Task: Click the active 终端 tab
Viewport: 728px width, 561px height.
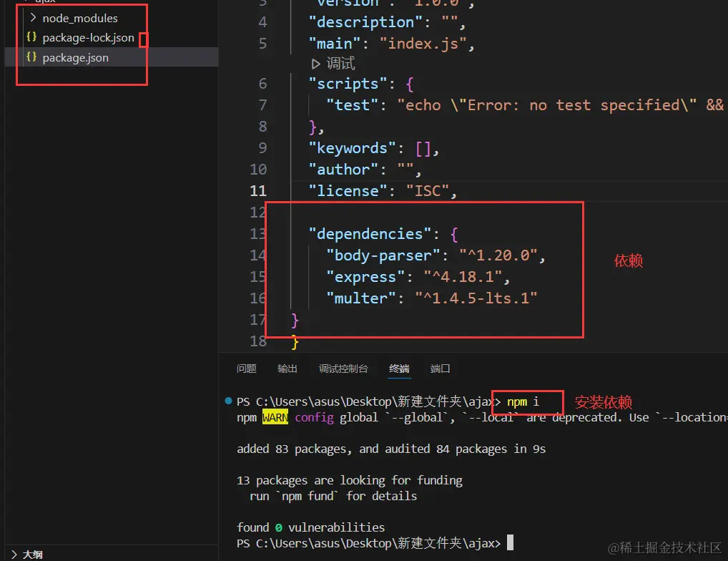Action: (398, 369)
